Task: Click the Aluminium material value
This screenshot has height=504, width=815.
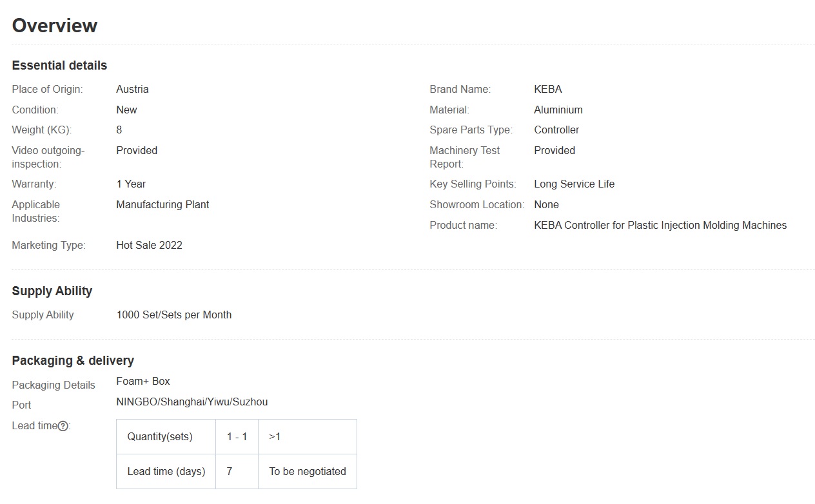Action: [558, 110]
